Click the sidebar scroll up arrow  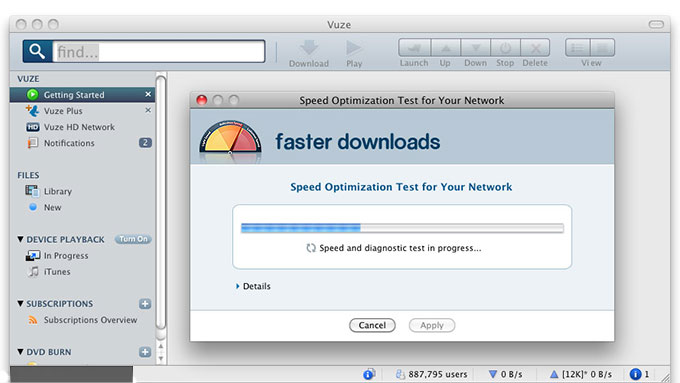(161, 346)
